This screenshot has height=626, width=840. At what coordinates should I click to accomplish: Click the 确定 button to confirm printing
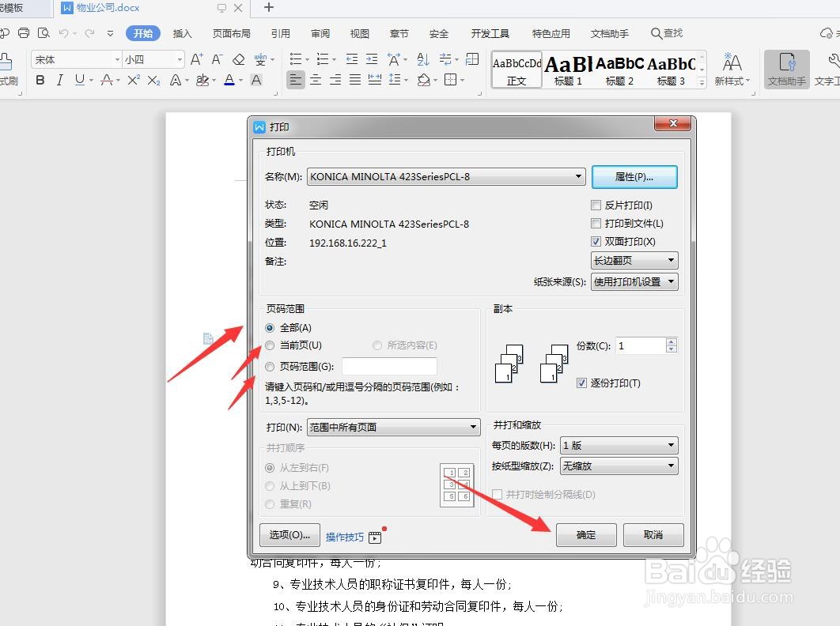tap(586, 535)
